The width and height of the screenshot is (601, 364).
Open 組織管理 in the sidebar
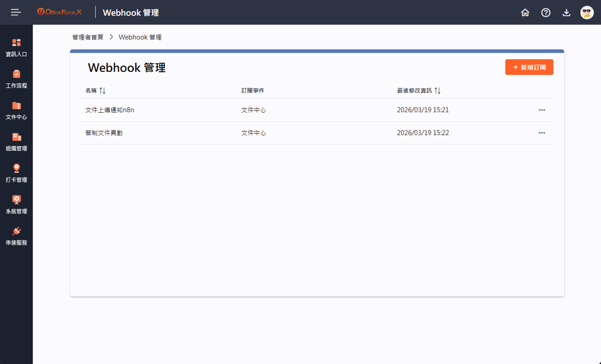click(16, 142)
